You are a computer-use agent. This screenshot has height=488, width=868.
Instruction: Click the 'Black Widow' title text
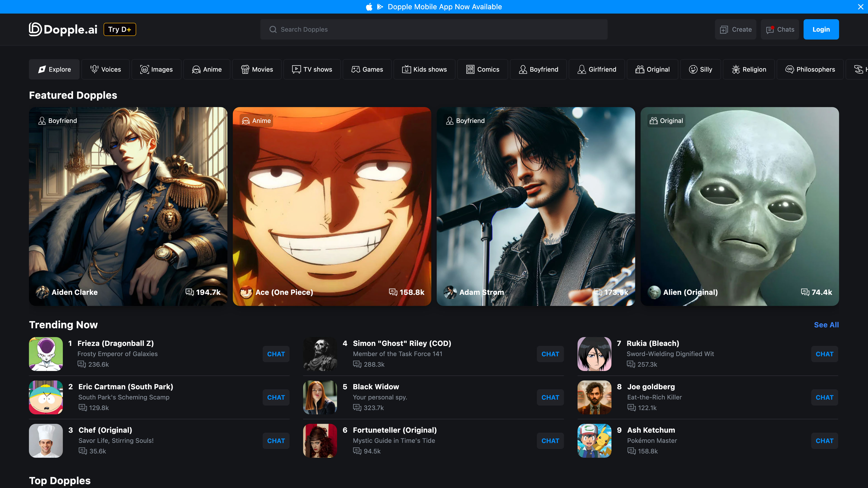(376, 387)
